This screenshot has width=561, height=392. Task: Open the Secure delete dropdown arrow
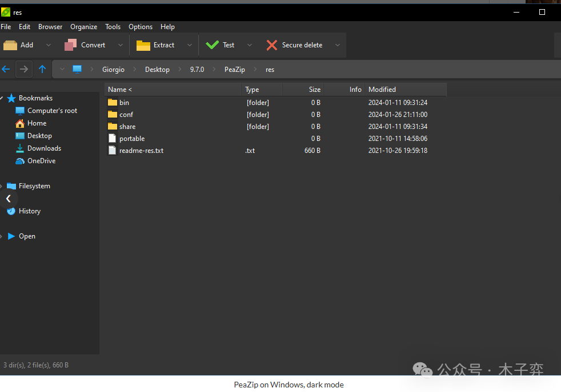337,45
